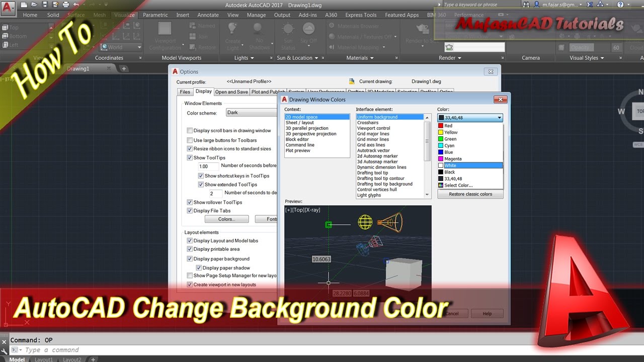Click the Plot printer quick-access icon
Viewport: 644px width, 362px height.
pos(66,5)
